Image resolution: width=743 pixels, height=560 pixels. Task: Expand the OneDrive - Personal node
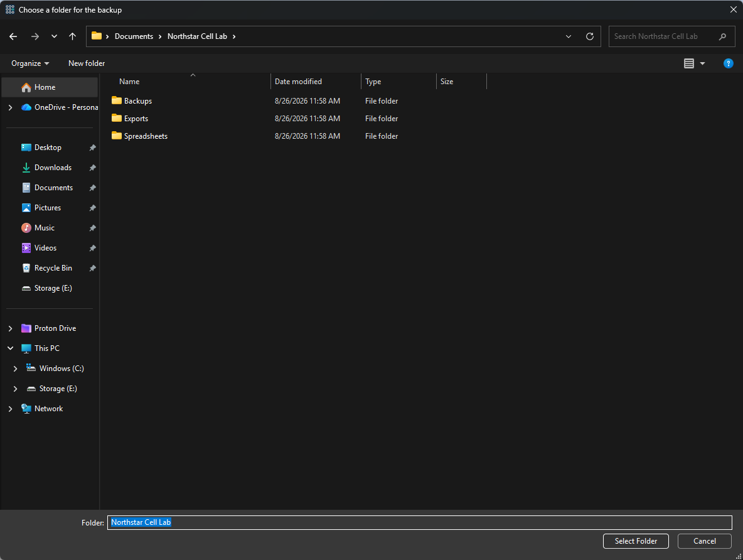(11, 107)
